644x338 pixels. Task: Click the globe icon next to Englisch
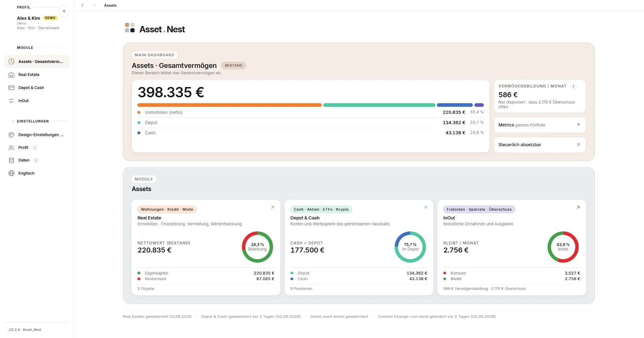(x=11, y=173)
